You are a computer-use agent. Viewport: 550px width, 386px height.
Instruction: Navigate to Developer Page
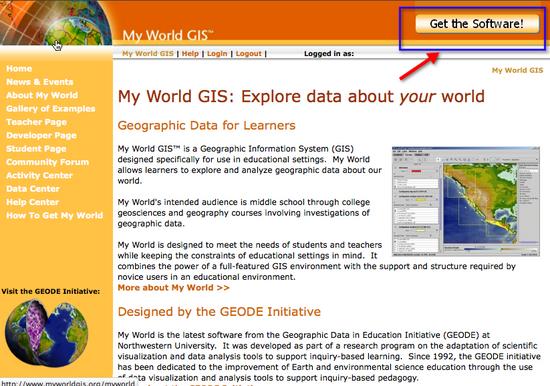(x=41, y=135)
